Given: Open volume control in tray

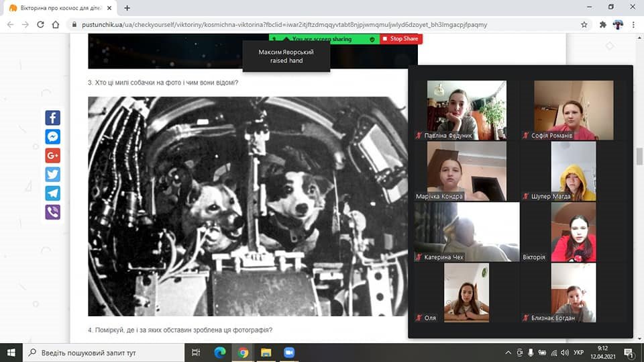Looking at the screenshot, I should click(x=565, y=353).
